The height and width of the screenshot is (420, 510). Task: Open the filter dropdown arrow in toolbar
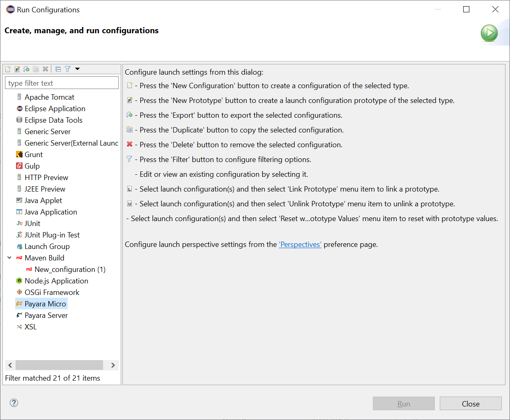click(x=77, y=69)
